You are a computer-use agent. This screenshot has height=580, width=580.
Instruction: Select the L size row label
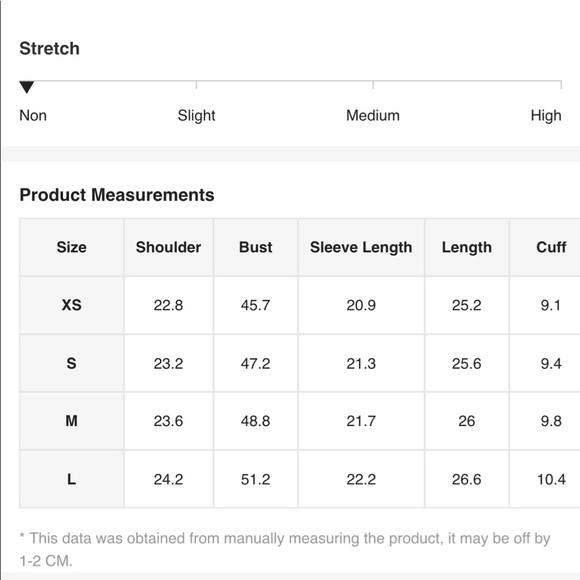click(x=72, y=479)
